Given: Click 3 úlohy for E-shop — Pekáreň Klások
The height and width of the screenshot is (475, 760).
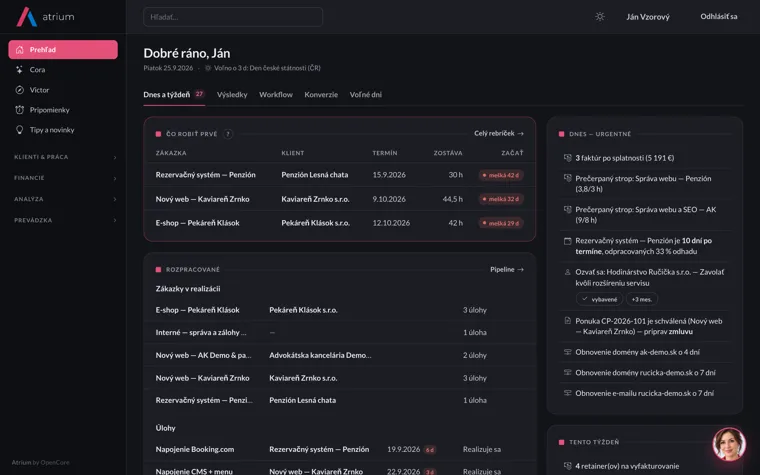Looking at the screenshot, I should pos(475,310).
